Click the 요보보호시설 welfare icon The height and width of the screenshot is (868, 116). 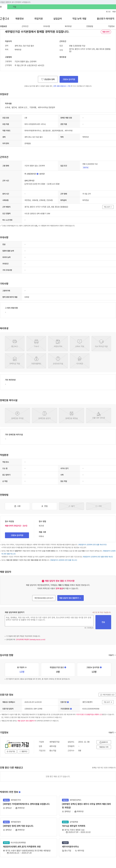(58, 361)
